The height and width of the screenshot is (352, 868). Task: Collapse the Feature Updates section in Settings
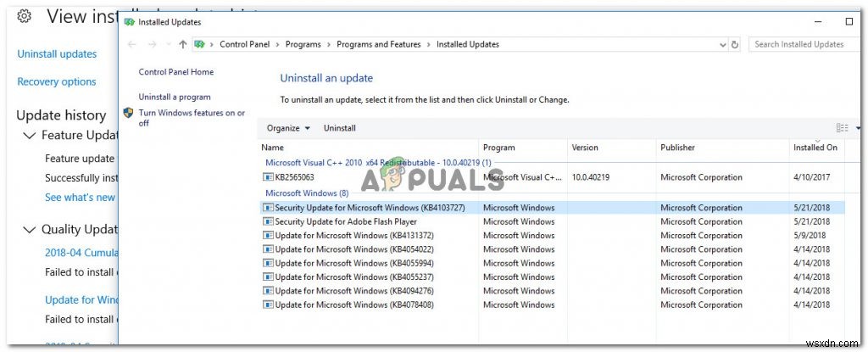(30, 135)
